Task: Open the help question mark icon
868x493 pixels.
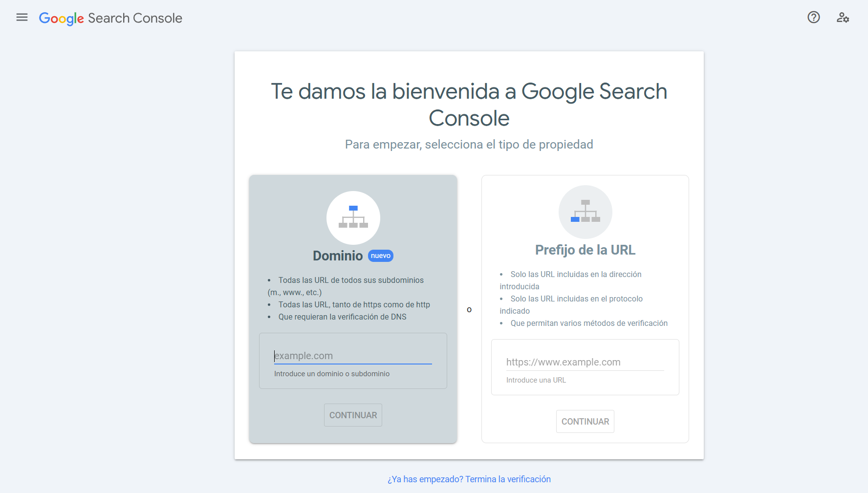Action: (x=814, y=18)
